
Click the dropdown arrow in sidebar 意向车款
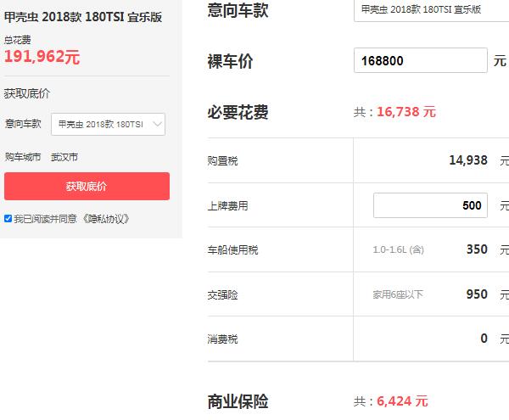157,124
